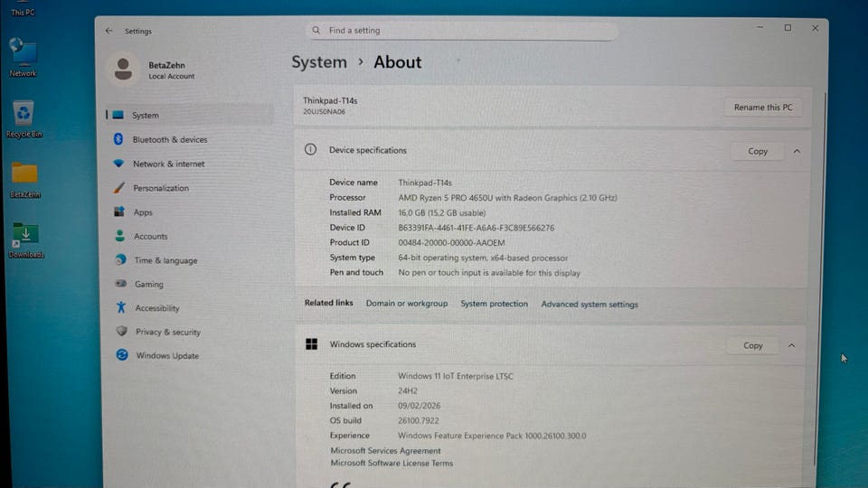Go to Network & internet settings
This screenshot has width=868, height=488.
(169, 164)
